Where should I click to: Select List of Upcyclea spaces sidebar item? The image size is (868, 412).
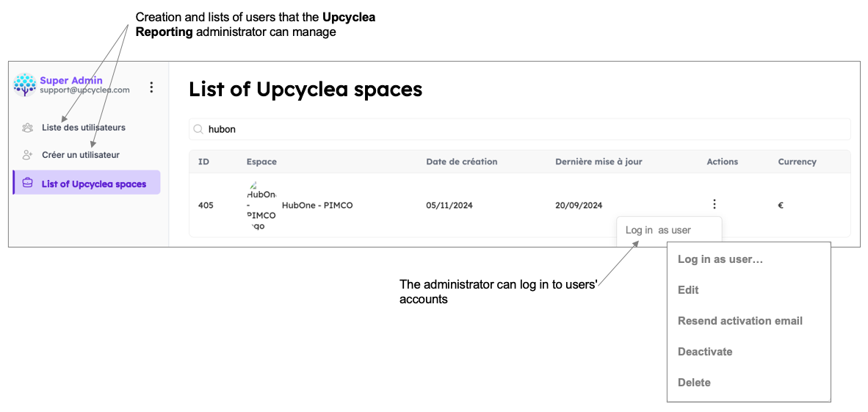coord(87,183)
